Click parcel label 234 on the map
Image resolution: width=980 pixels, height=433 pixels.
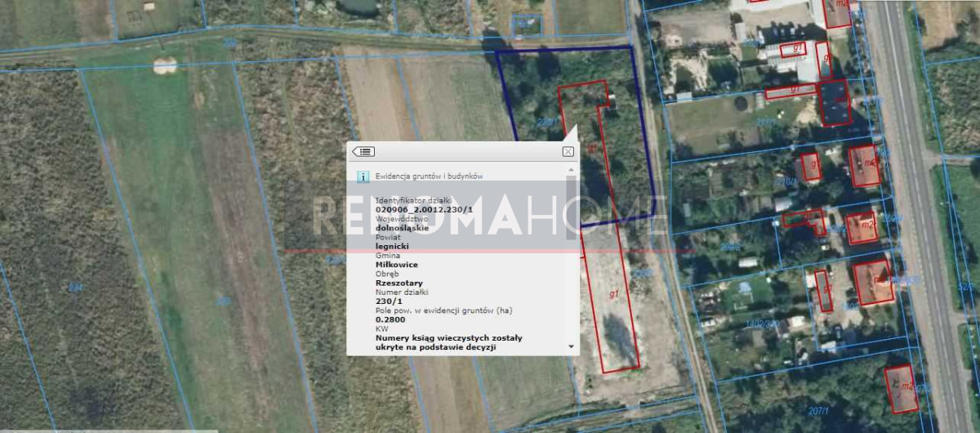[x=75, y=287]
